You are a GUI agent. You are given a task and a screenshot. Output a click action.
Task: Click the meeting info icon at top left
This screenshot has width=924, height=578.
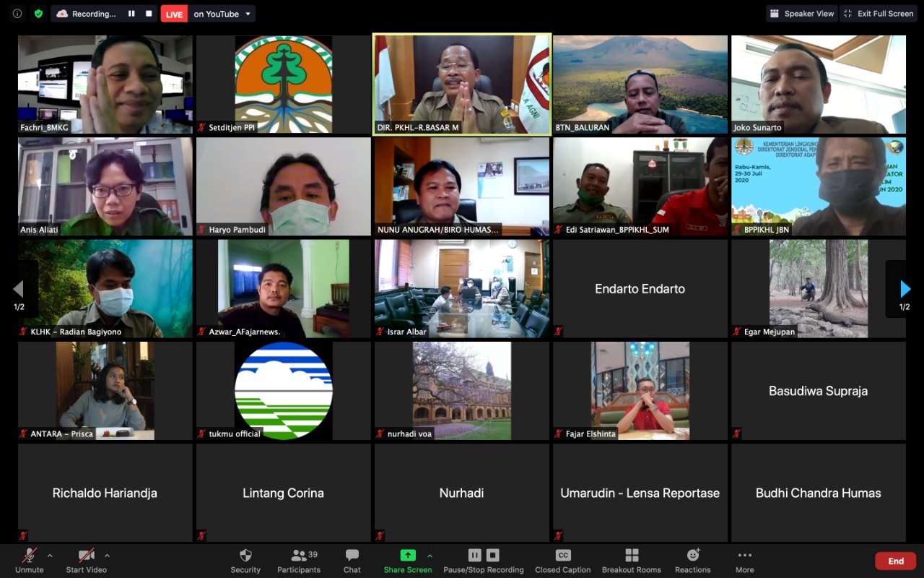[x=17, y=14]
